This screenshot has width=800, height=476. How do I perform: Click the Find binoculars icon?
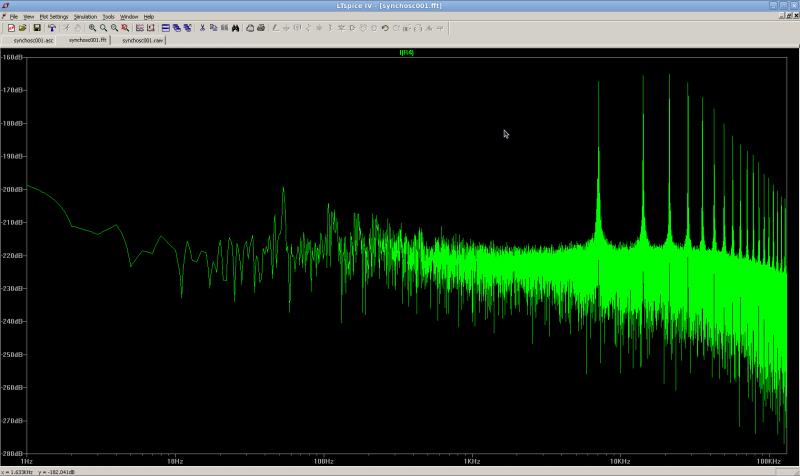point(235,28)
